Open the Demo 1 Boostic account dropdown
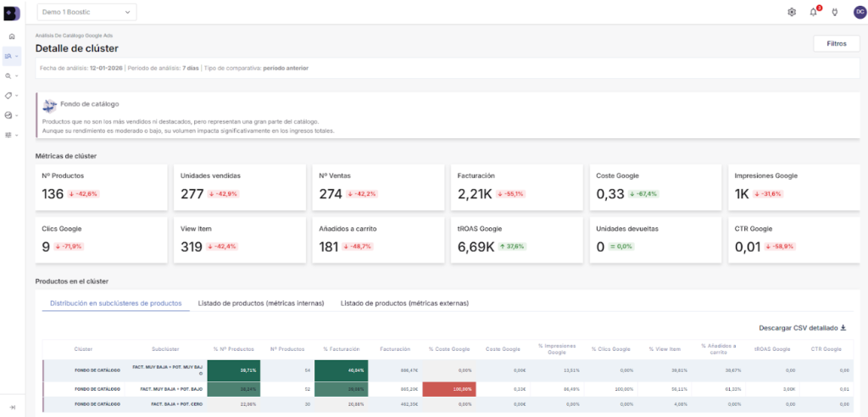The width and height of the screenshot is (868, 417). click(86, 12)
